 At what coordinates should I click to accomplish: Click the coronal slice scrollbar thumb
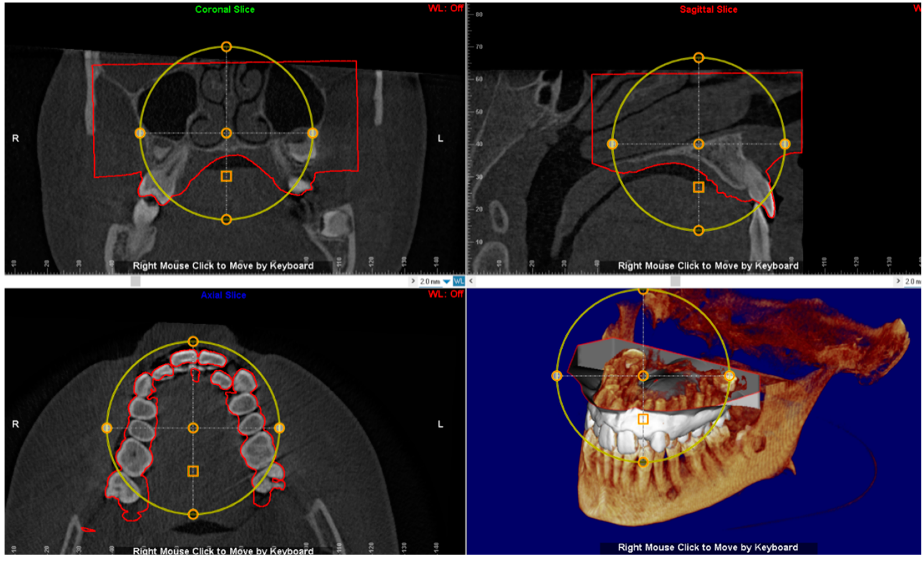135,281
